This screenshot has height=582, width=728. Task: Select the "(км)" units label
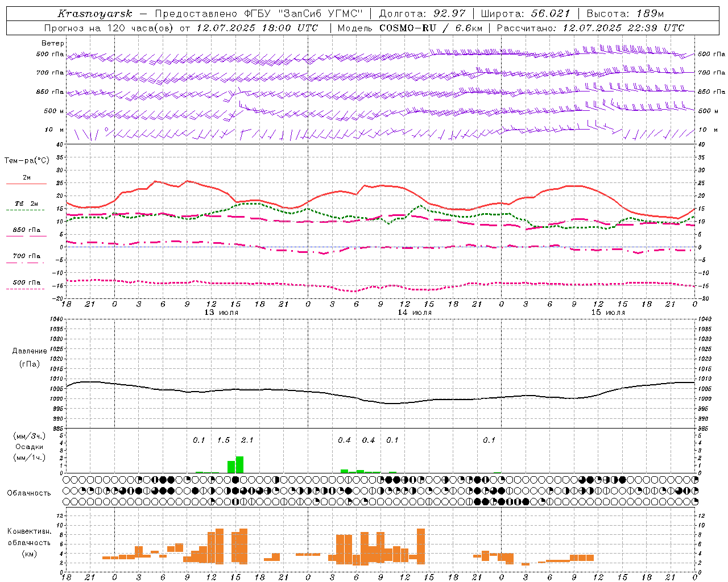click(30, 554)
